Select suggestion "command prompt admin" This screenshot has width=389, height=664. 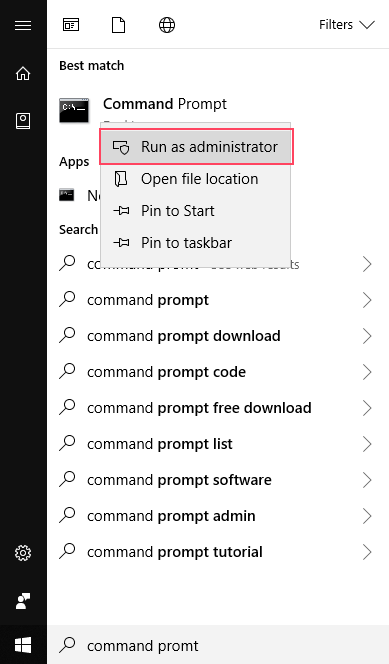tap(171, 516)
